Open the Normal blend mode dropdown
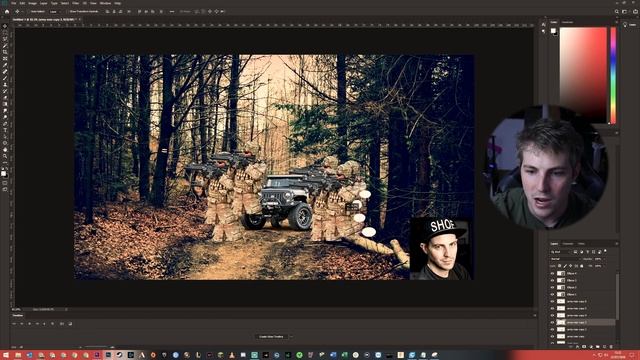This screenshot has height=360, width=640. point(566,259)
